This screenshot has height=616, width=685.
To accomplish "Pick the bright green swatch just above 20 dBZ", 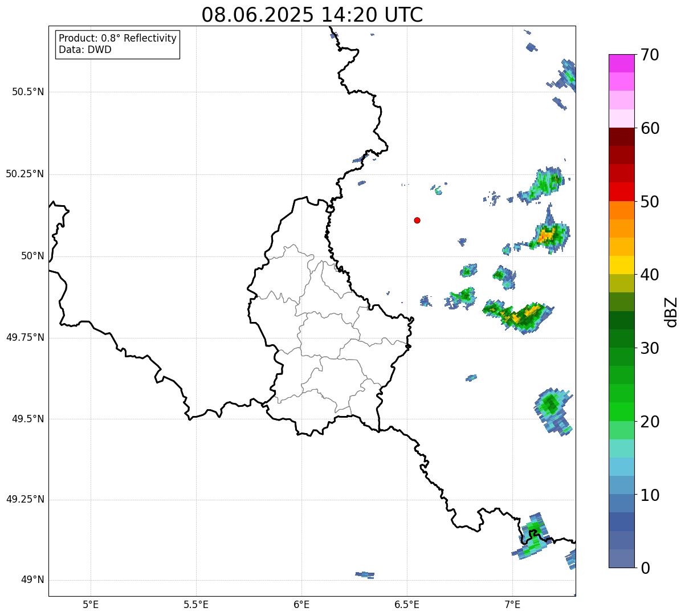I will coord(622,412).
